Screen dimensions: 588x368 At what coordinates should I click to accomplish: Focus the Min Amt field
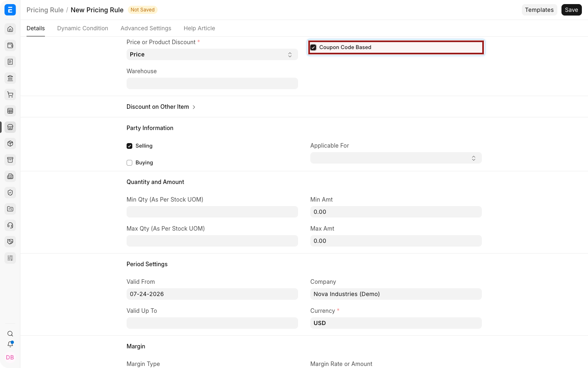(x=396, y=212)
